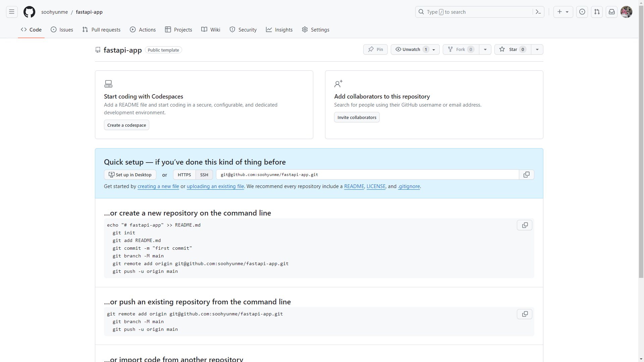Open the command palette icon in search bar

tap(538, 12)
